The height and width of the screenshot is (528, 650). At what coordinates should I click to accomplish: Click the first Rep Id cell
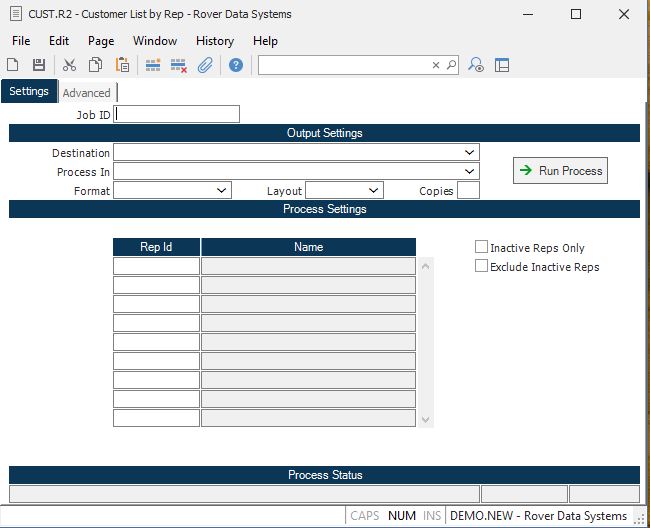[x=156, y=266]
